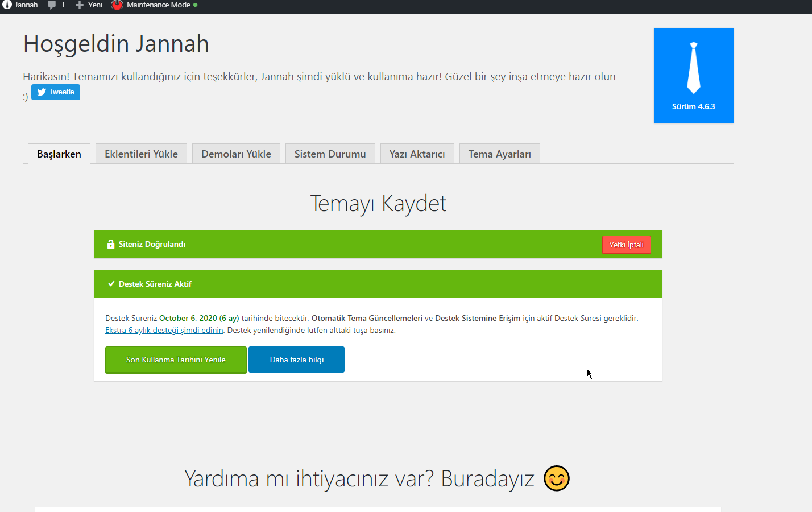Click the Sürüm 4.6.3 version label

coord(694,106)
